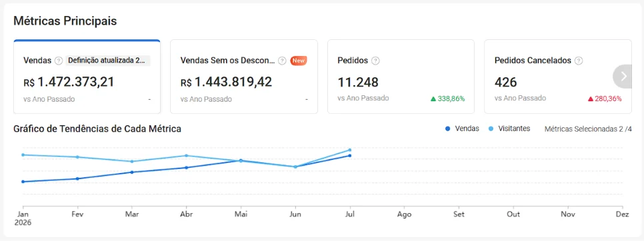644x241 pixels.
Task: Click Gráfico de Tendências de Cada Métrica title
Action: pyautogui.click(x=97, y=128)
